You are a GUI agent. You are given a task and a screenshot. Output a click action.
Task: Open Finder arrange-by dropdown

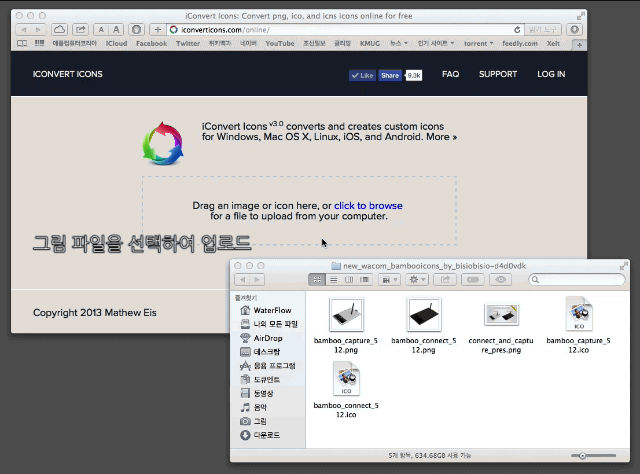click(x=389, y=280)
